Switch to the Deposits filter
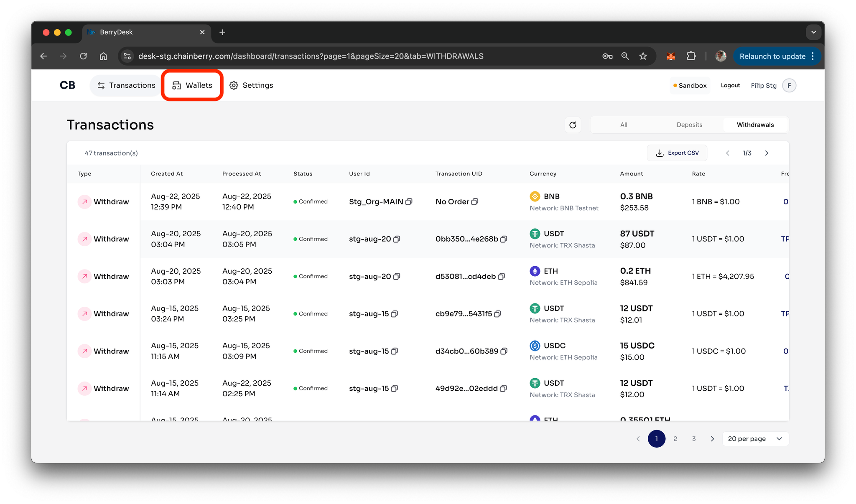Screen dimensions: 856x504 pyautogui.click(x=689, y=125)
